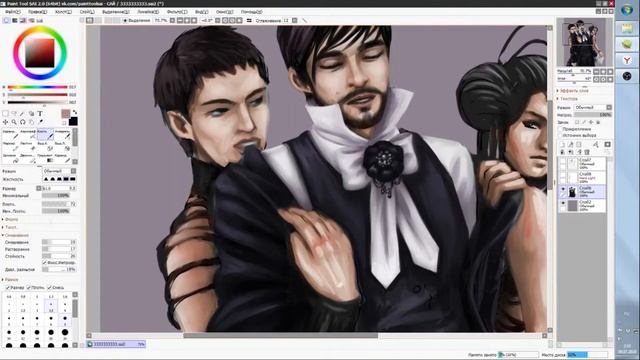Expand the Разное section
The width and height of the screenshot is (640, 360).
11,280
